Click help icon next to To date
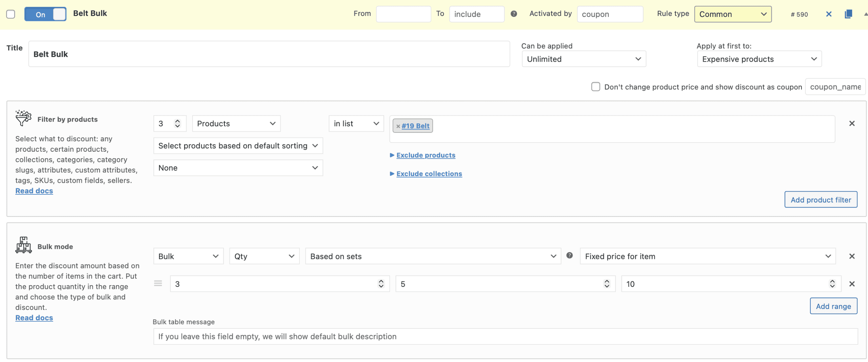This screenshot has height=362, width=868. point(514,14)
